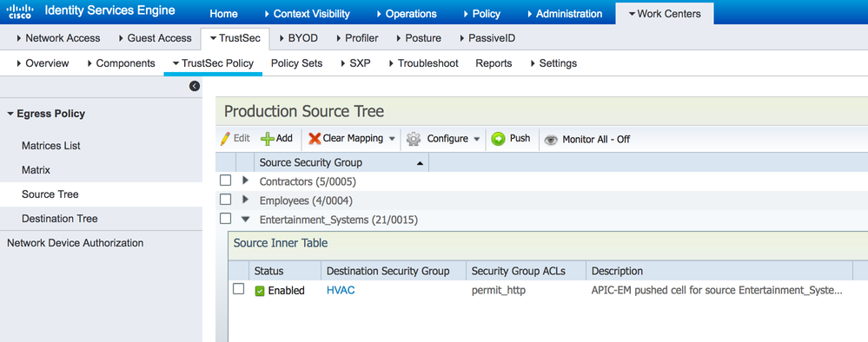Click the red X Clear Mapping icon
The width and height of the screenshot is (868, 342).
click(315, 138)
